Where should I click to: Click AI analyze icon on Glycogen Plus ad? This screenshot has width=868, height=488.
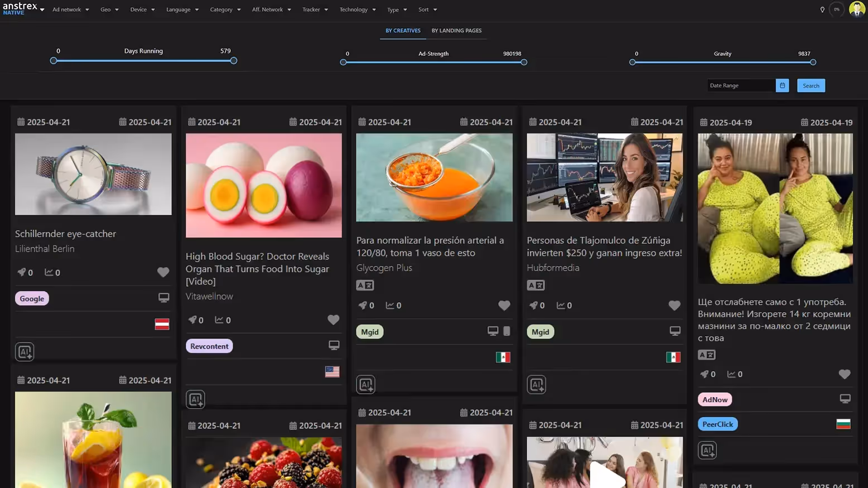coord(366,384)
